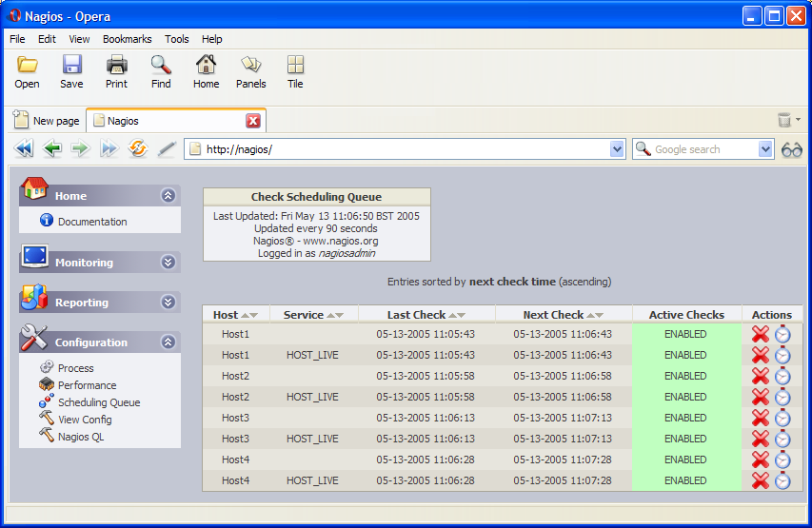Viewport: 812px width, 528px height.
Task: Disable active checks for Host2 HOST_LIVE
Action: (761, 397)
